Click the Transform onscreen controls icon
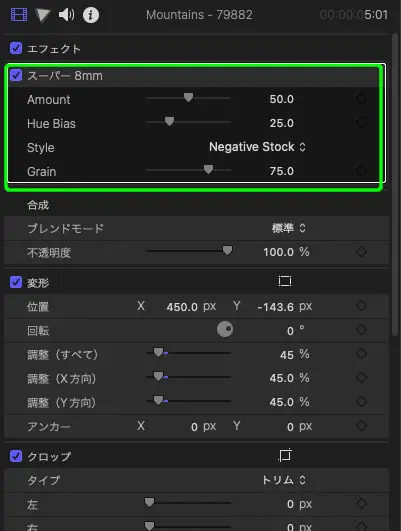Image resolution: width=401 pixels, height=531 pixels. tap(284, 281)
